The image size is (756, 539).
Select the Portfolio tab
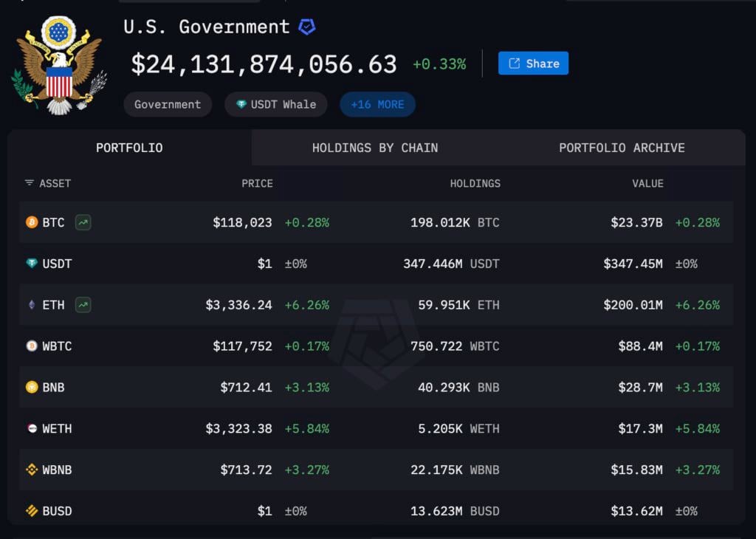tap(129, 148)
